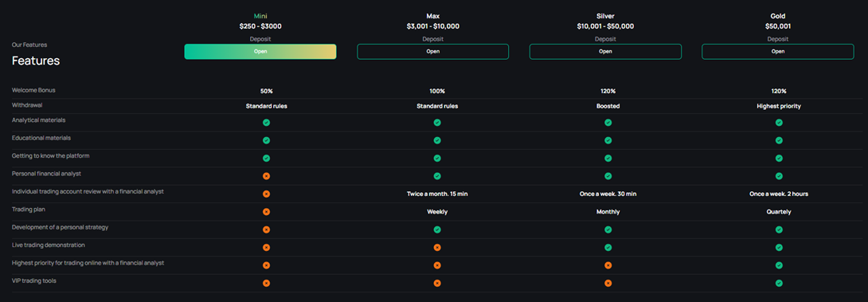This screenshot has height=302, width=868.
Task: Click Gold's green check for Educational materials
Action: coord(779,141)
